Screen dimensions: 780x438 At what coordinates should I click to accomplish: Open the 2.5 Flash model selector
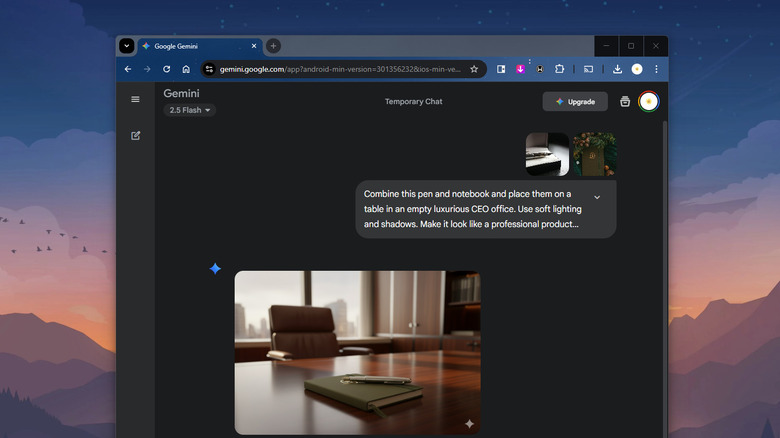[x=190, y=110]
